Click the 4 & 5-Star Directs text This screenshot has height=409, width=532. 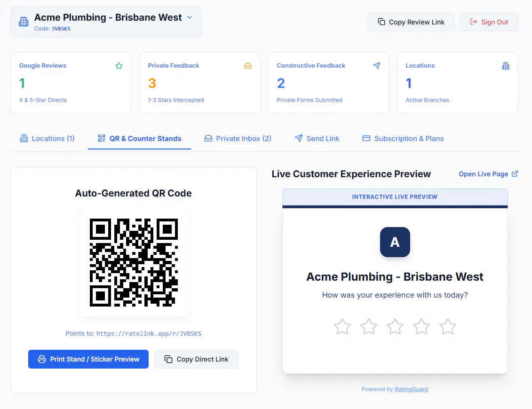click(43, 100)
